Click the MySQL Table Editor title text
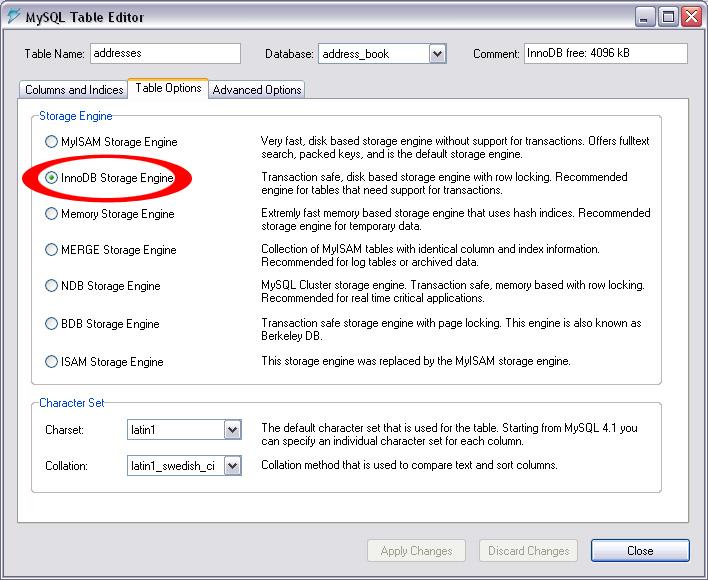Image resolution: width=708 pixels, height=580 pixels. [x=84, y=17]
